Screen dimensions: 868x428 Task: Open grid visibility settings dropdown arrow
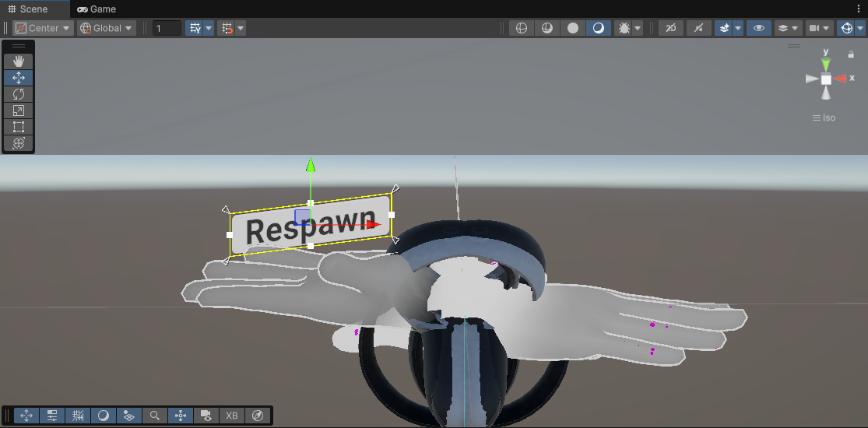tap(209, 28)
